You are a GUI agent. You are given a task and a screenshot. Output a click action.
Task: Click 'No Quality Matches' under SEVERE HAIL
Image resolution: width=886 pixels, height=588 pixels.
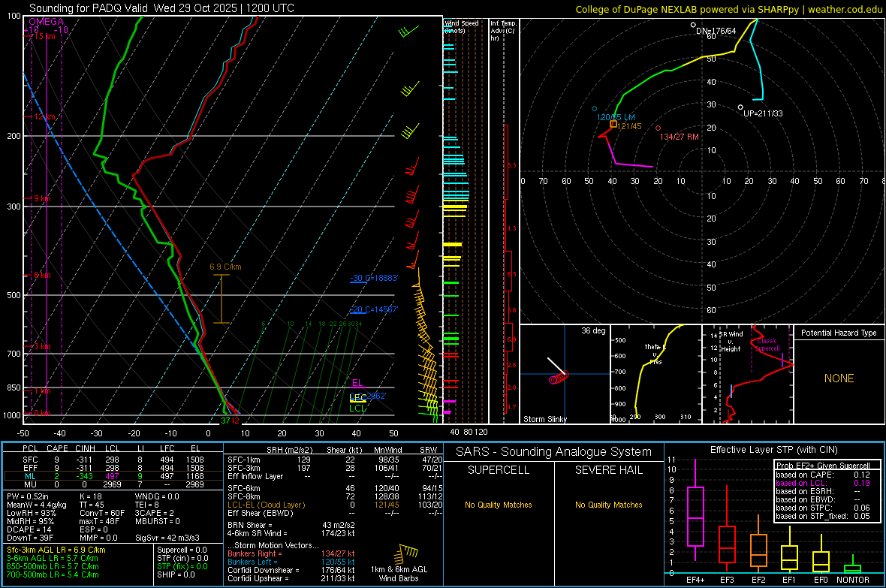(608, 505)
